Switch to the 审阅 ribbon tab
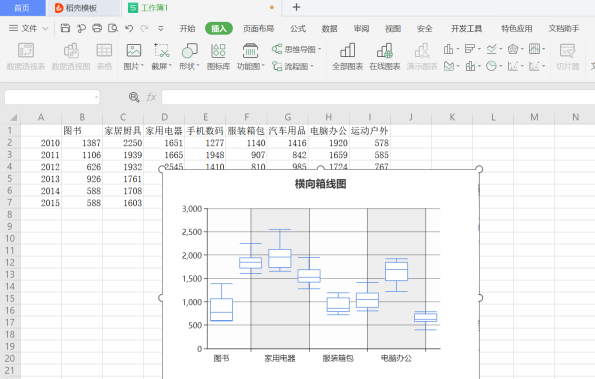 361,28
